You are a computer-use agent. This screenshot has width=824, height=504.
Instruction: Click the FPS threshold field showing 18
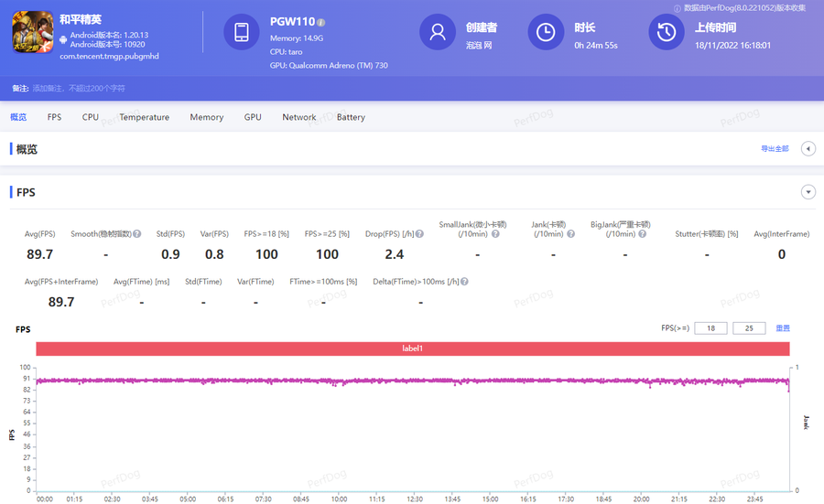coord(710,327)
